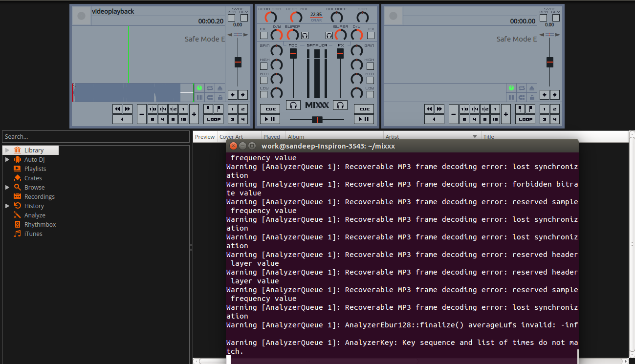Toggle right HIGH kill checkbox
635x364 pixels.
(x=371, y=66)
